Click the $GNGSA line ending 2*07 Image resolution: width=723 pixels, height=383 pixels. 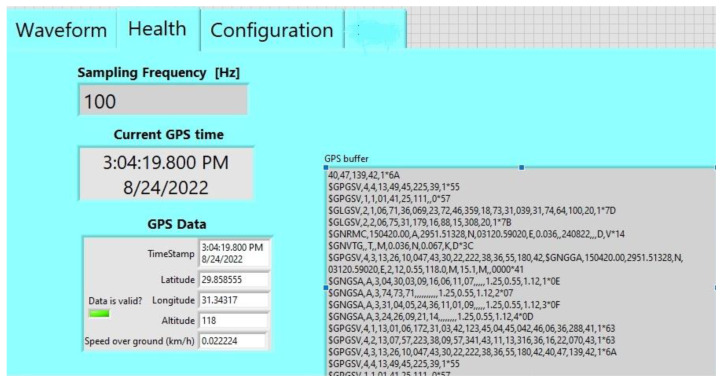click(421, 293)
